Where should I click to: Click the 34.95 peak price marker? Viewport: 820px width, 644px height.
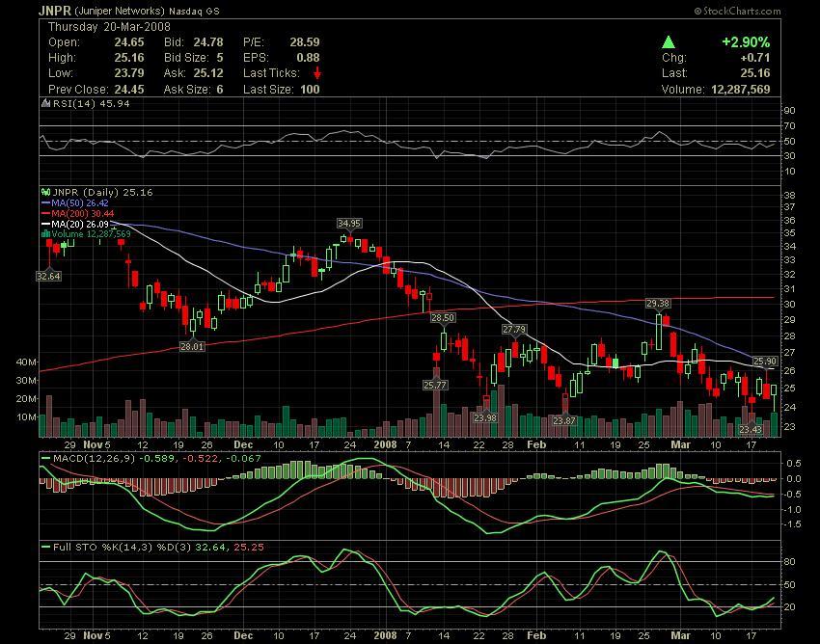[x=349, y=224]
